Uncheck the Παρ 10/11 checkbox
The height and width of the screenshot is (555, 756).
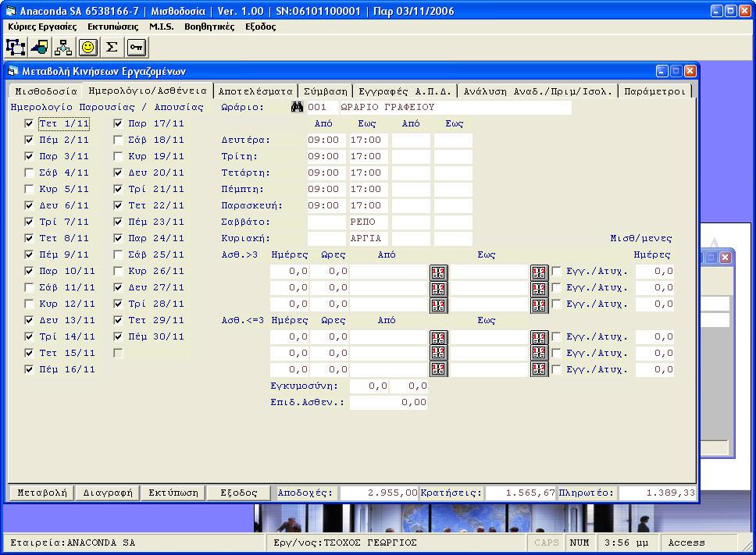pyautogui.click(x=29, y=271)
